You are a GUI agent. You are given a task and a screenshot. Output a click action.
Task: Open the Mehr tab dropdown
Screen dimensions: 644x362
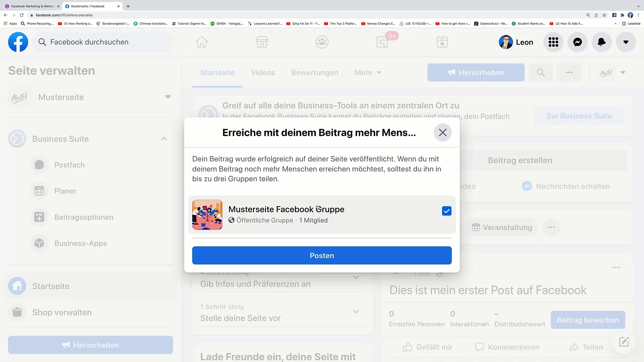368,73
